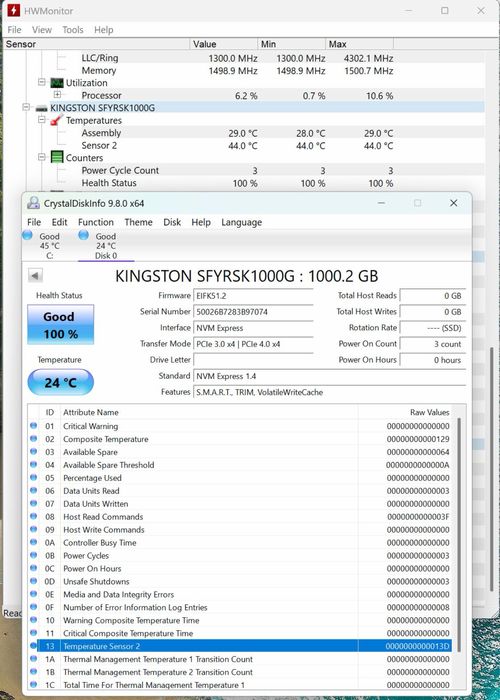The height and width of the screenshot is (700, 500).
Task: Click status dot for Data Units Written row
Action: point(33,503)
